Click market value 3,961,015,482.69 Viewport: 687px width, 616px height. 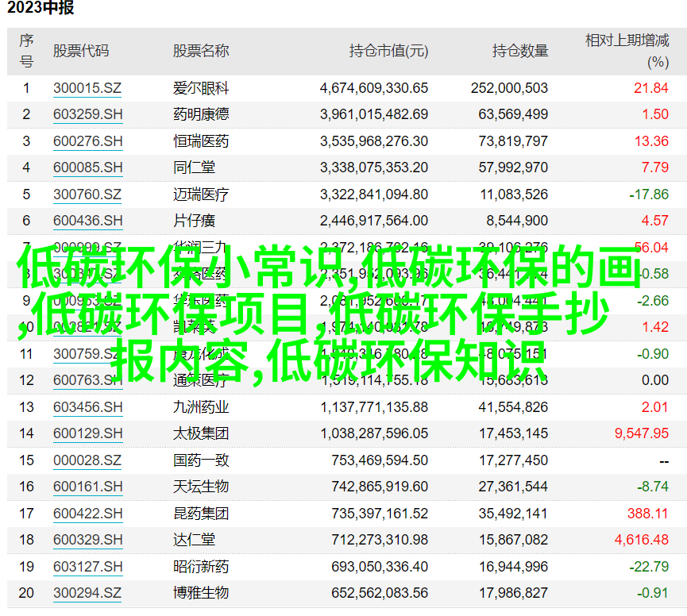tap(374, 115)
